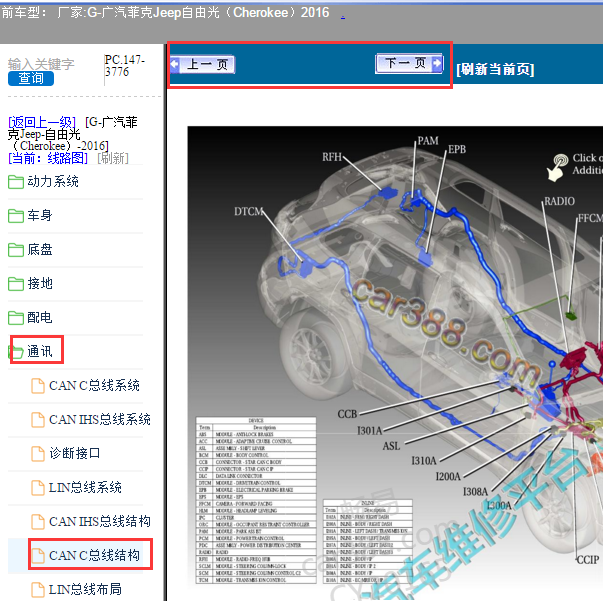Click document icon beside CAN IHS总线系统

pyautogui.click(x=38, y=420)
